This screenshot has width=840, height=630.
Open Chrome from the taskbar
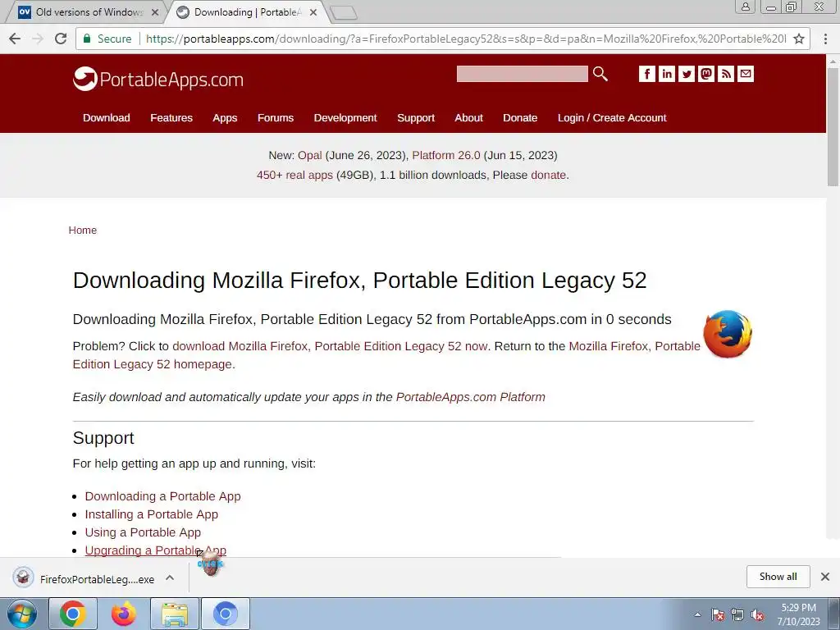click(73, 614)
